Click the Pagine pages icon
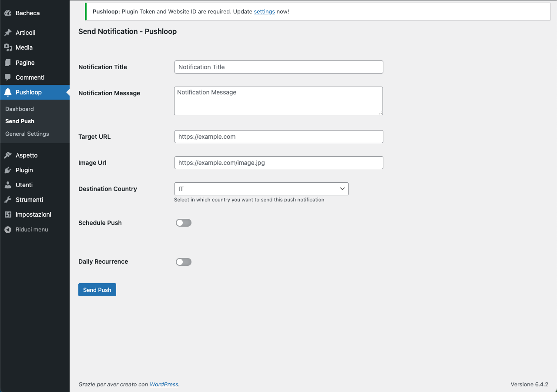 [x=8, y=63]
